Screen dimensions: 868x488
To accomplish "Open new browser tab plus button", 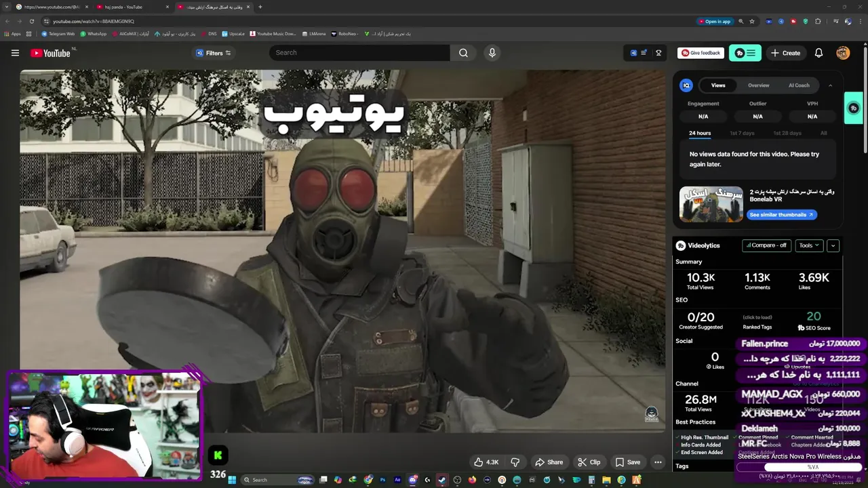I will pyautogui.click(x=260, y=7).
